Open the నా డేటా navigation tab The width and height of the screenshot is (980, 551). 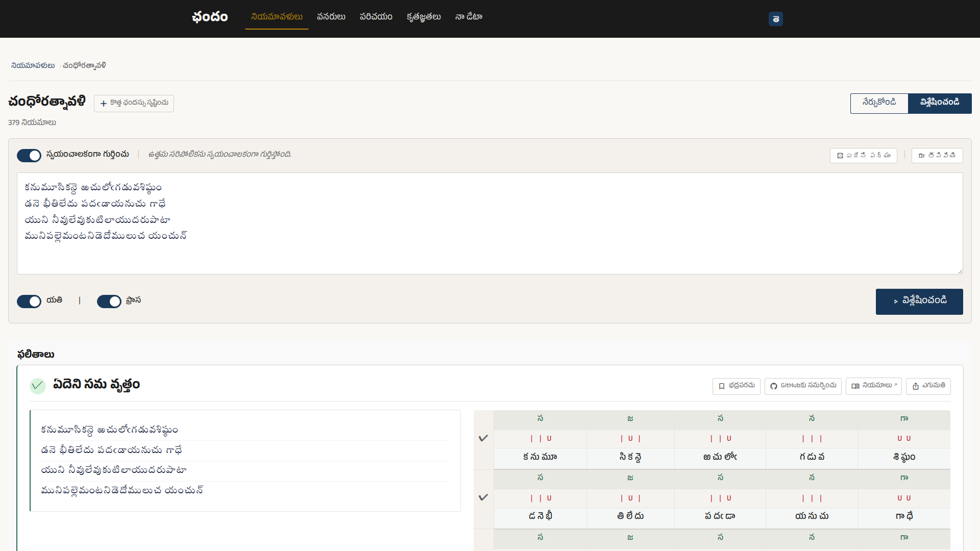469,17
